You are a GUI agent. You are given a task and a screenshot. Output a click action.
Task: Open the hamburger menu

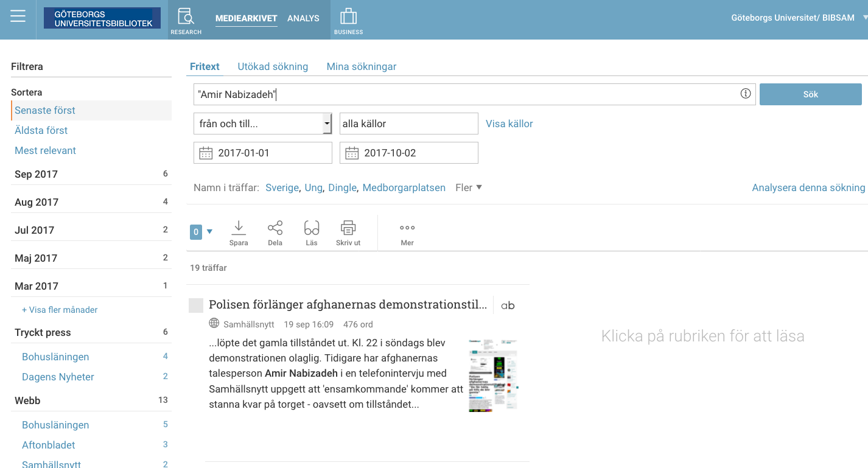pos(18,16)
